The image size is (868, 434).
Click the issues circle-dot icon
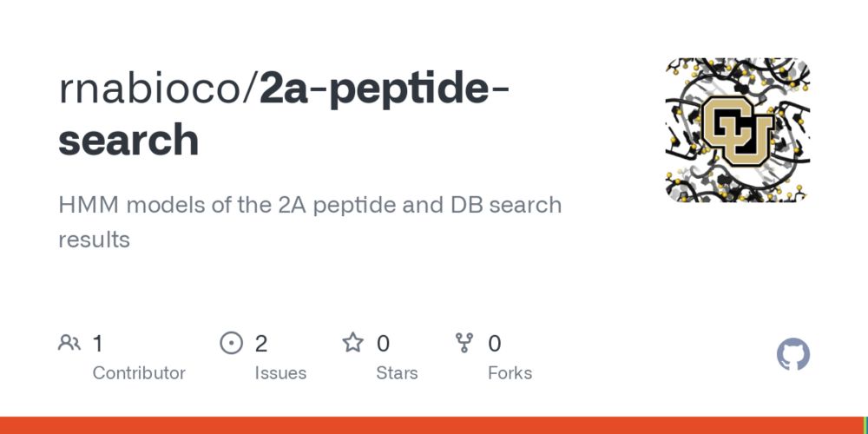232,343
